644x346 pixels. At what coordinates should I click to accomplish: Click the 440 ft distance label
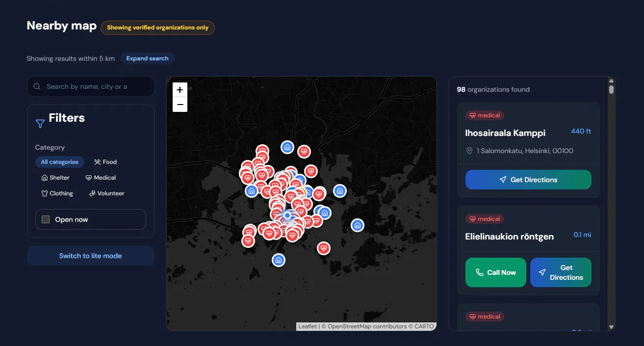581,131
